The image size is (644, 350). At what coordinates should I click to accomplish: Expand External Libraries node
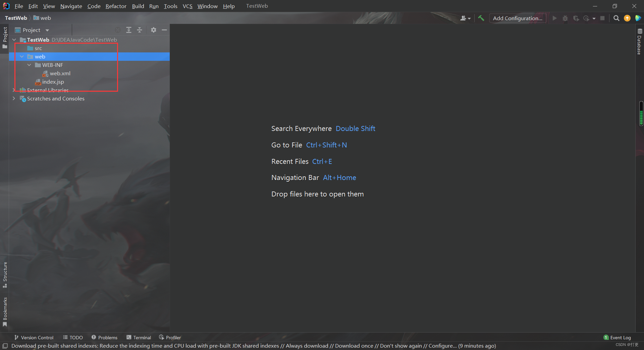coord(14,90)
